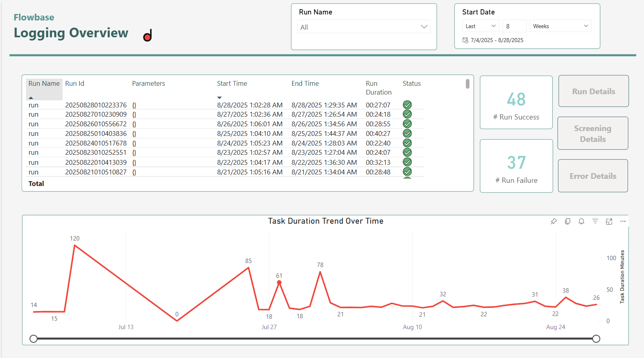Viewport: 644px width, 358px height.
Task: Click the left handle of chart zoom slider
Action: [x=34, y=339]
